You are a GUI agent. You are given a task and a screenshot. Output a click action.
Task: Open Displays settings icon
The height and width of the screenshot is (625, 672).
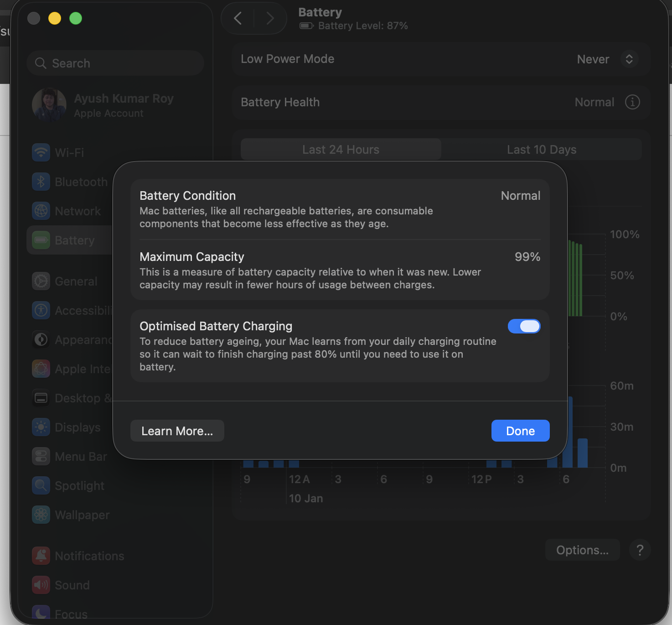tap(41, 427)
